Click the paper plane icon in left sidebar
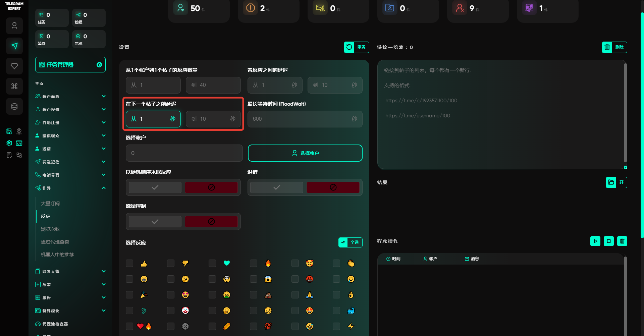The image size is (644, 336). 14,46
